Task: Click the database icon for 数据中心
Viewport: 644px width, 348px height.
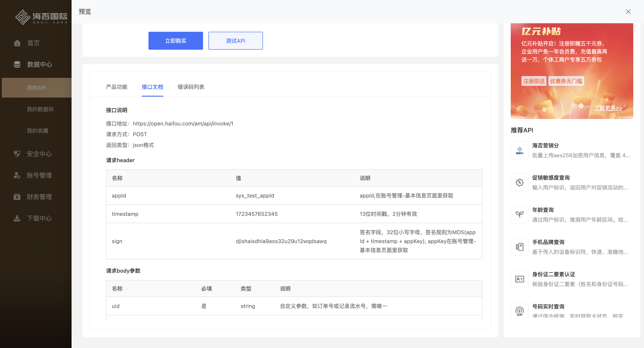Action: click(17, 64)
